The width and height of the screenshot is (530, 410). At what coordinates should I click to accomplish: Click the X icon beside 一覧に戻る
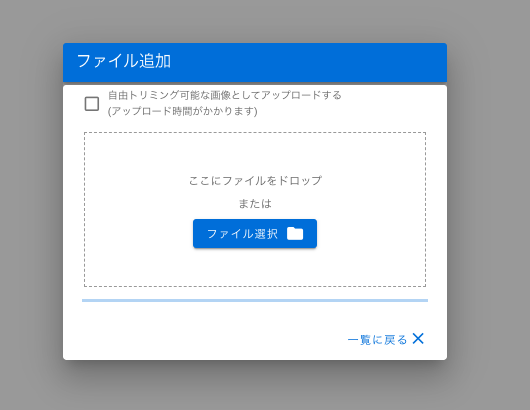(x=418, y=338)
